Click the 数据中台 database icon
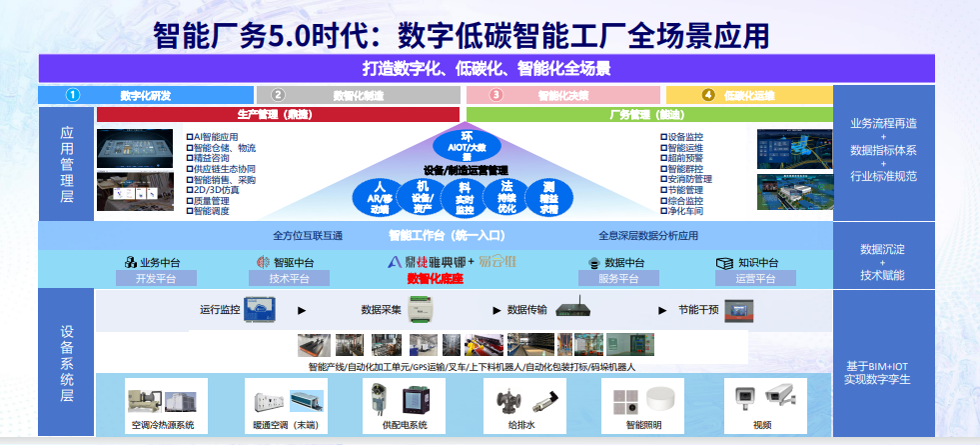 click(593, 262)
